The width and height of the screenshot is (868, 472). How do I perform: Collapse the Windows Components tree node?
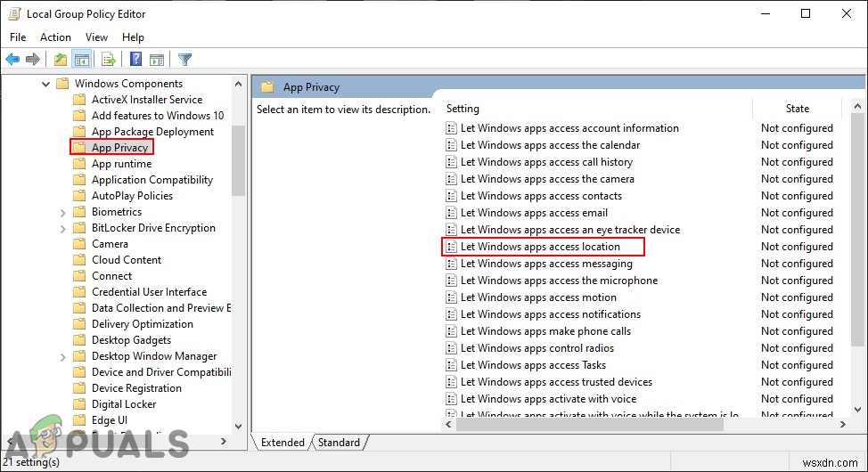click(46, 84)
